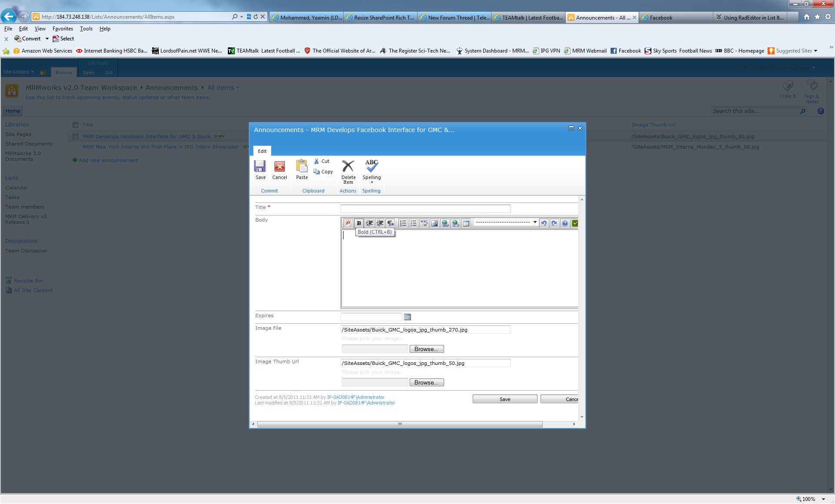Click the Bold formatting icon
The width and height of the screenshot is (835, 504).
(359, 223)
